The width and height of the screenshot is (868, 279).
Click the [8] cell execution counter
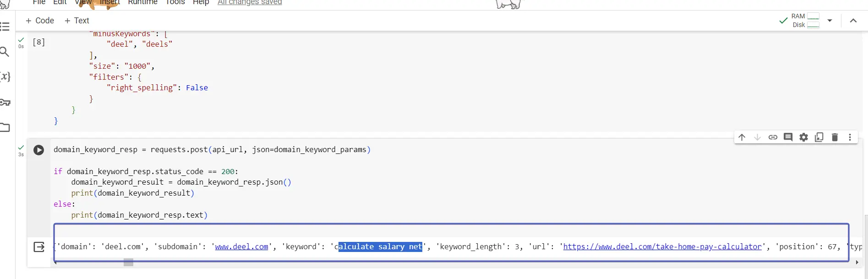39,42
